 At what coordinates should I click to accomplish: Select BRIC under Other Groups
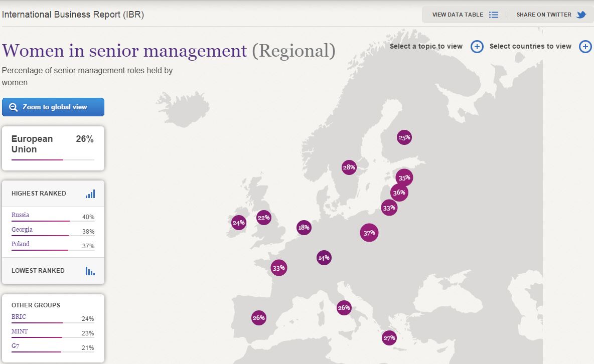click(19, 317)
